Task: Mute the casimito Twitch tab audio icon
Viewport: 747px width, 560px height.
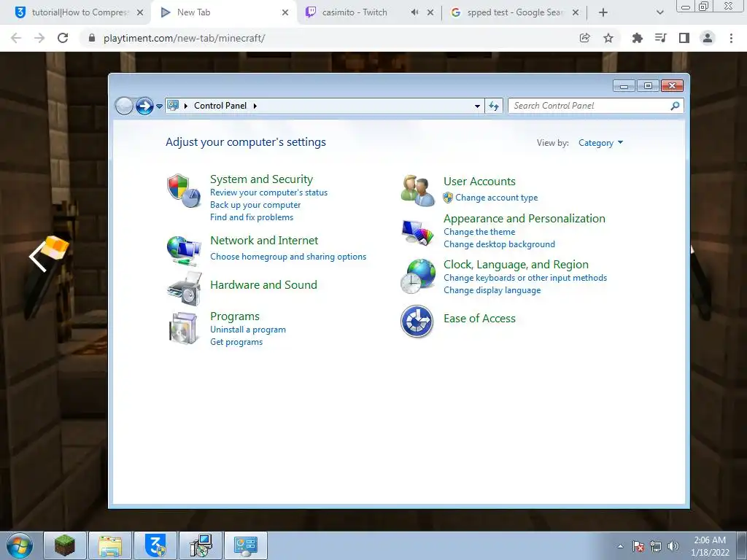Action: [414, 12]
